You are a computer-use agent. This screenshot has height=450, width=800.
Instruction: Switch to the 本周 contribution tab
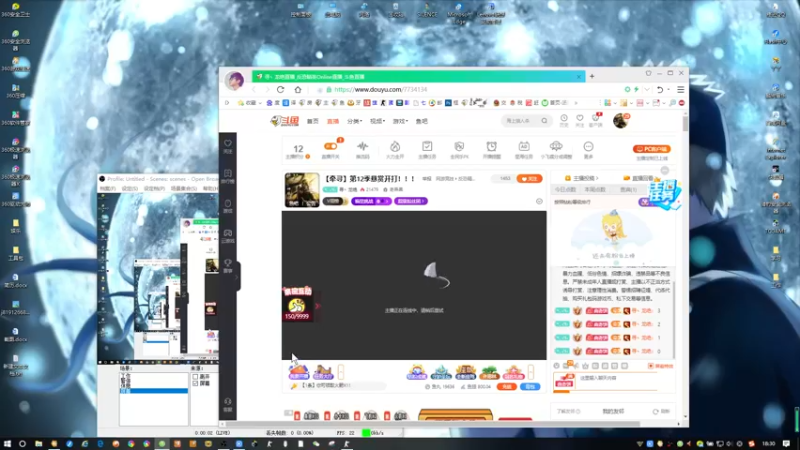pos(595,189)
